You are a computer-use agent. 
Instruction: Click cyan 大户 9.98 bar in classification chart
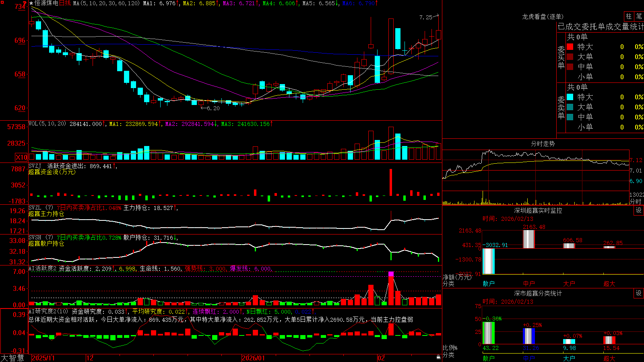click(x=569, y=342)
